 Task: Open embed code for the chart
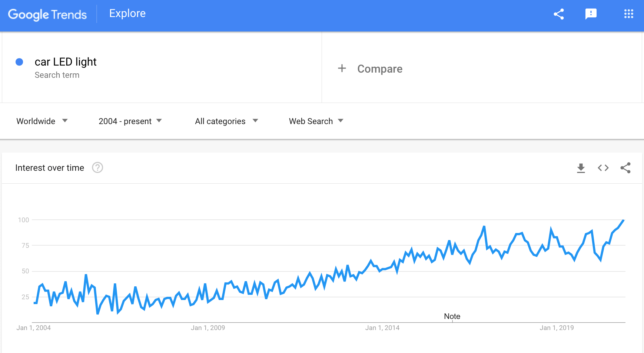[603, 168]
